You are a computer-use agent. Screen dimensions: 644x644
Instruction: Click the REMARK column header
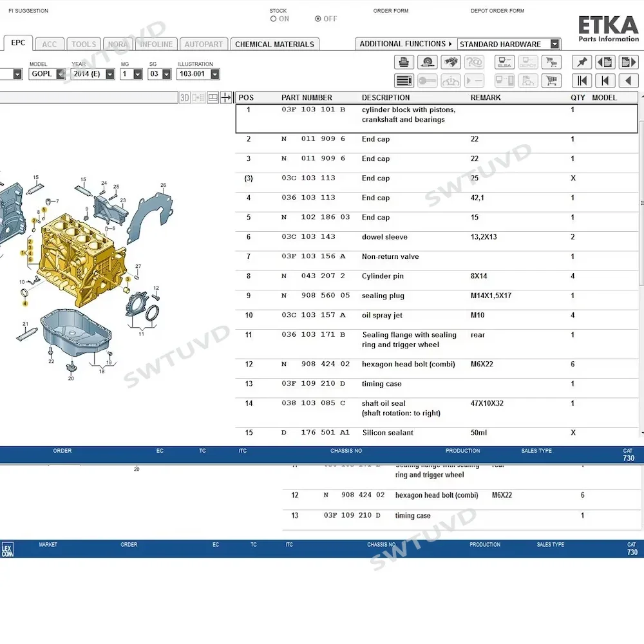(486, 97)
